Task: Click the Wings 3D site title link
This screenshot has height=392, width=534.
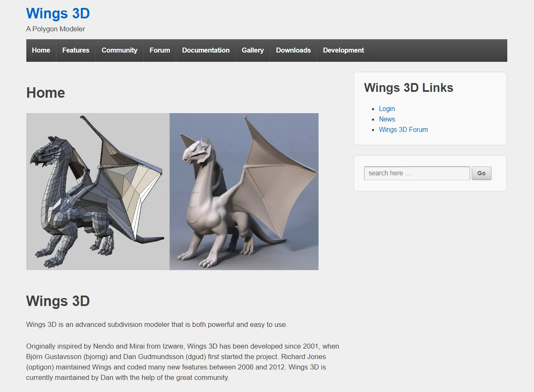Action: 58,13
